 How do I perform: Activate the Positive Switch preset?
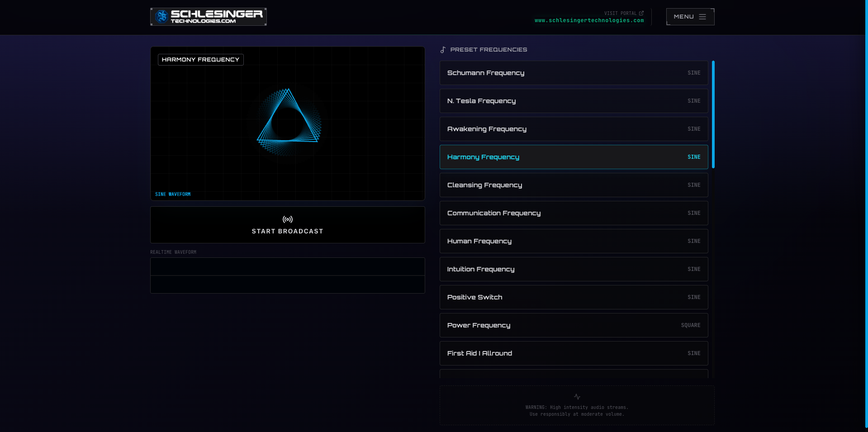pyautogui.click(x=574, y=297)
